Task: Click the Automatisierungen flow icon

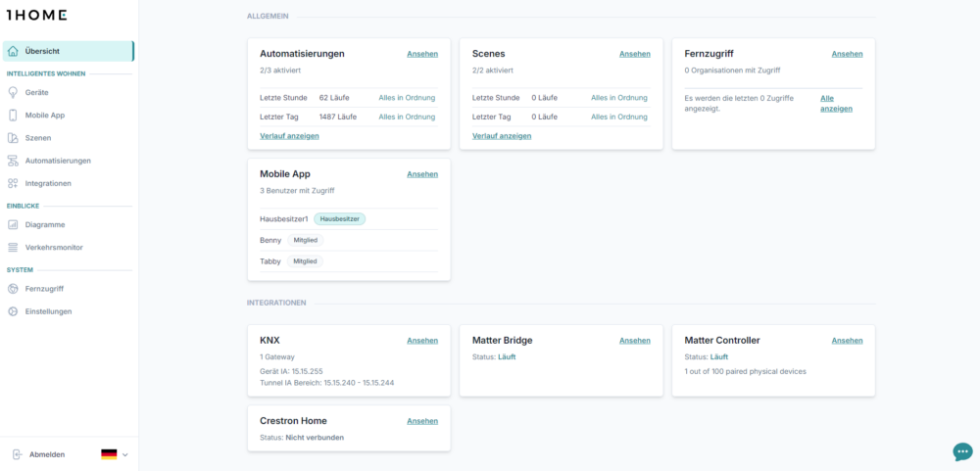Action: pyautogui.click(x=13, y=161)
